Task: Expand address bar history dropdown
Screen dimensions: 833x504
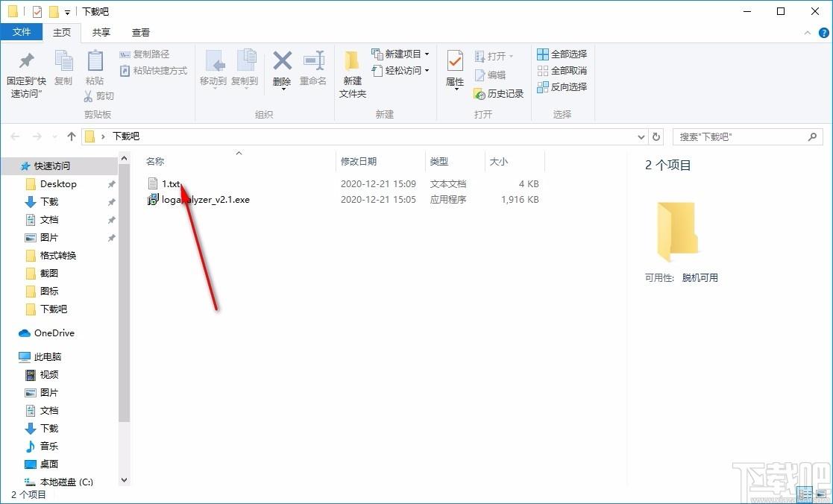Action: coord(641,137)
